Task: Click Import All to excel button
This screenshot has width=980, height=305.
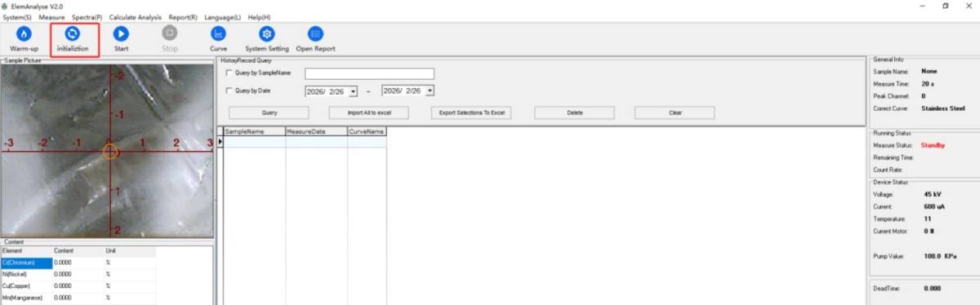Action: point(369,113)
